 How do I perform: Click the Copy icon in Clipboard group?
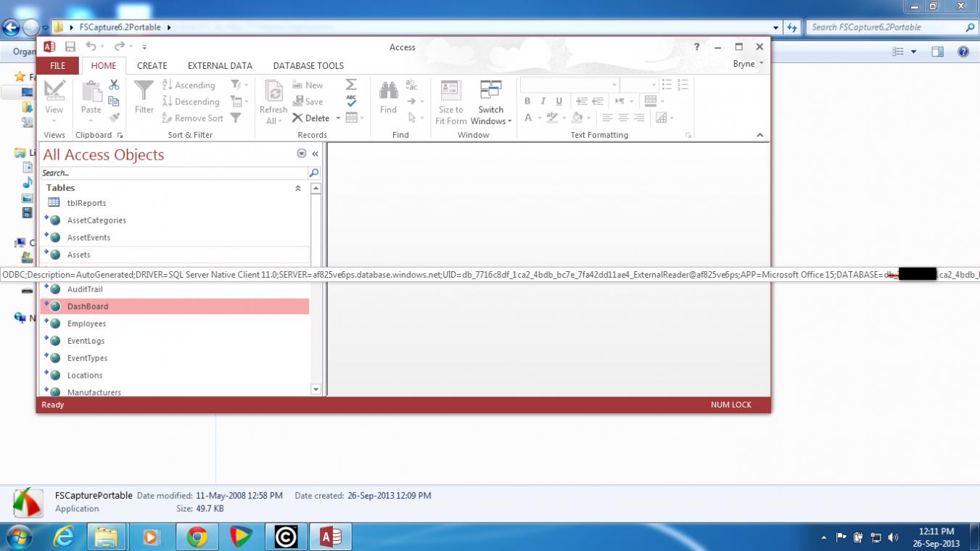[x=114, y=101]
